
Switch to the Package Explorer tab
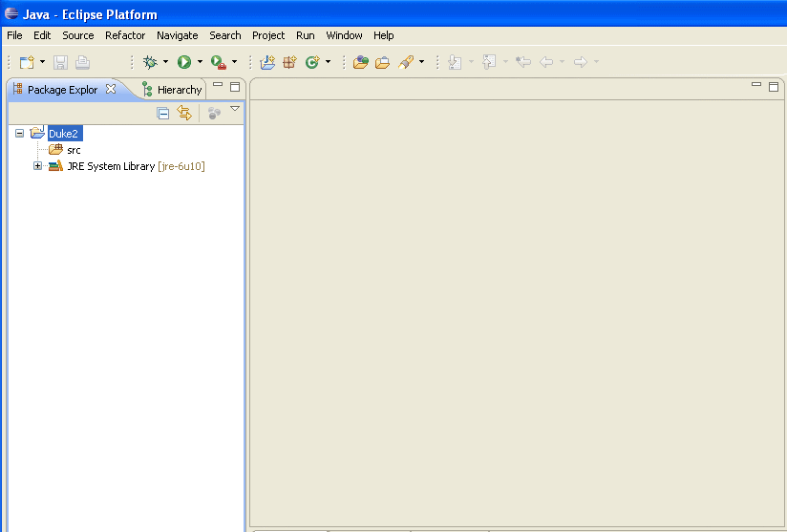pos(62,90)
